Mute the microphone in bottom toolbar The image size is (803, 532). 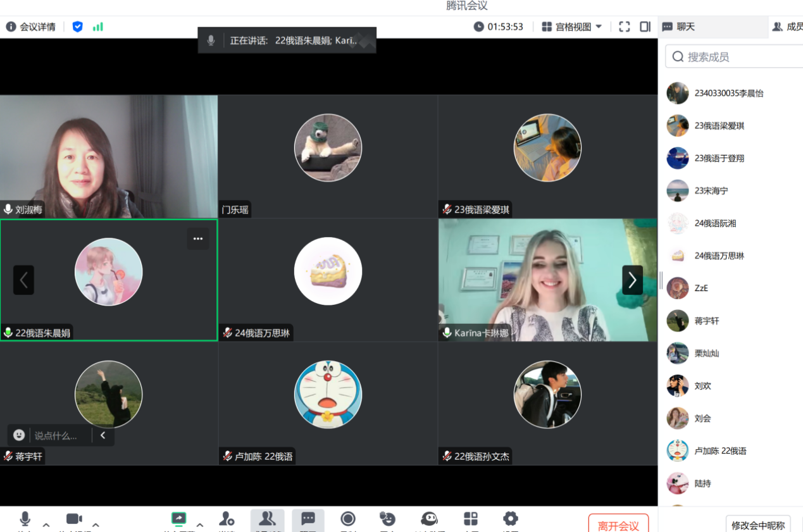[25, 519]
